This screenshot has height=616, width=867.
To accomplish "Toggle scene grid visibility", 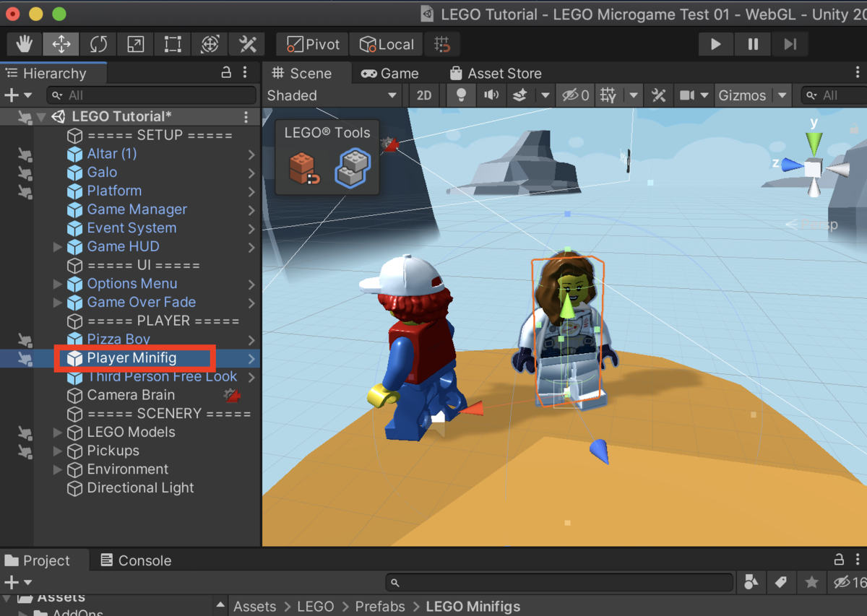I will point(608,95).
